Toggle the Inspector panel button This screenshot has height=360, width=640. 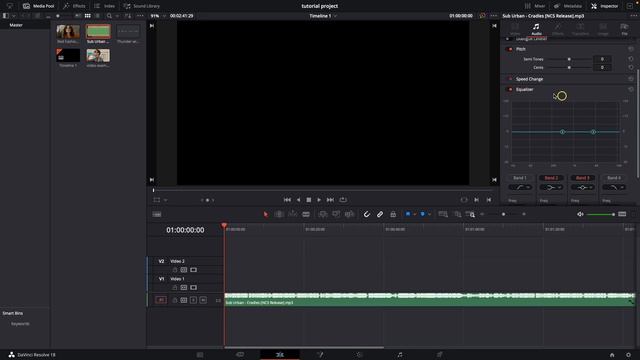point(604,6)
